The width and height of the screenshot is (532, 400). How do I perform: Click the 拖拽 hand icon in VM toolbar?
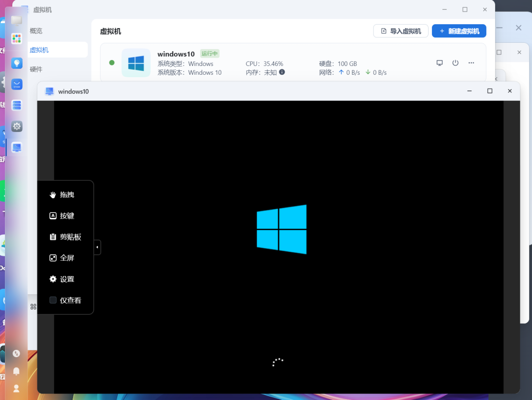(53, 194)
